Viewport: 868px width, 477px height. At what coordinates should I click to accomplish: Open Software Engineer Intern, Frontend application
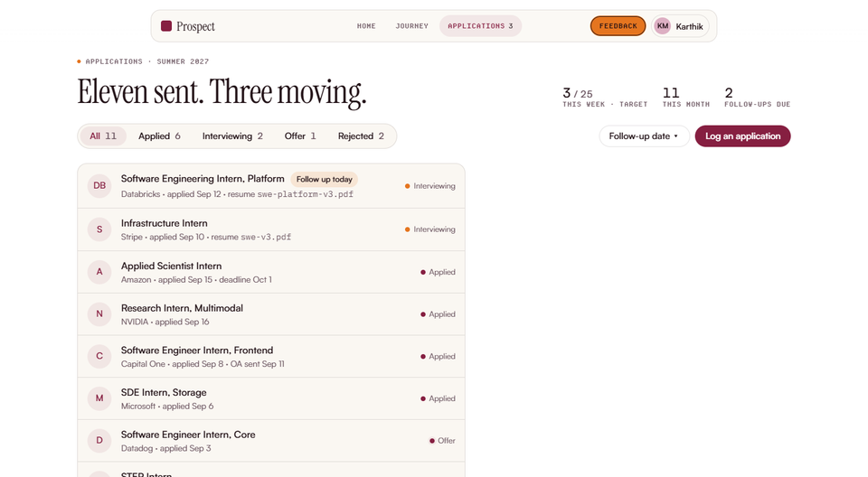(x=271, y=356)
